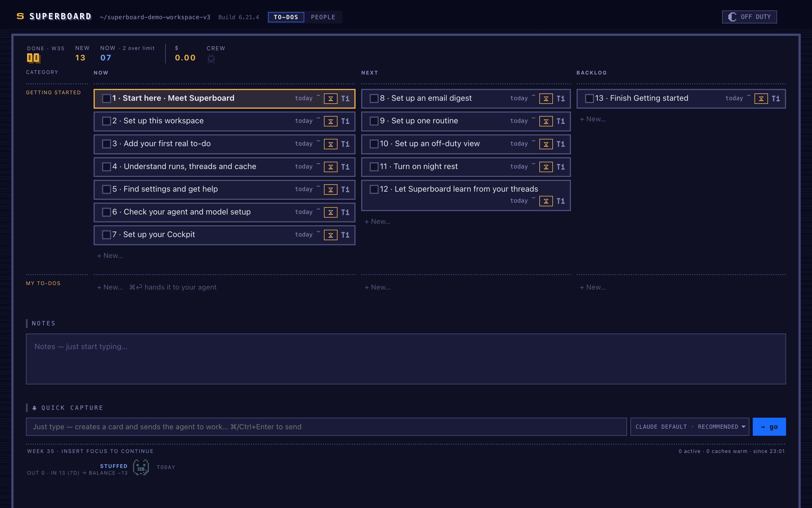Click the T1 tag on 'Check your agent and model setup'
Image resolution: width=812 pixels, height=508 pixels.
point(345,212)
